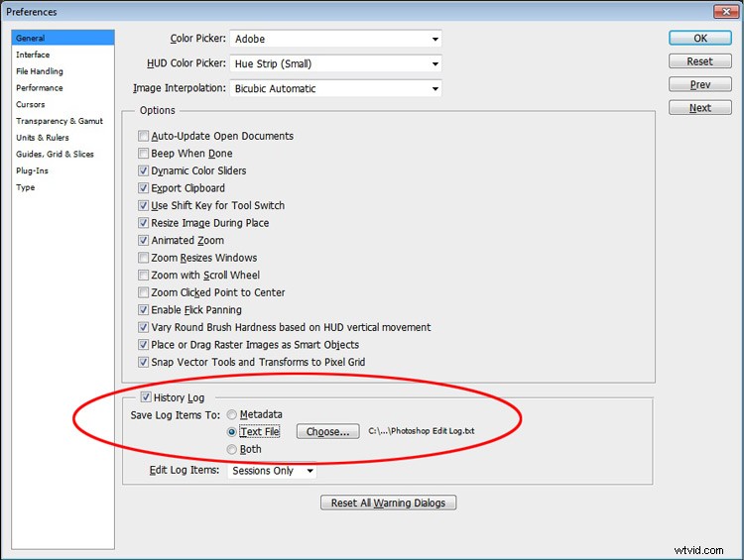
Task: Toggle Place or Drag Raster Images as Smart Objects
Action: click(143, 345)
